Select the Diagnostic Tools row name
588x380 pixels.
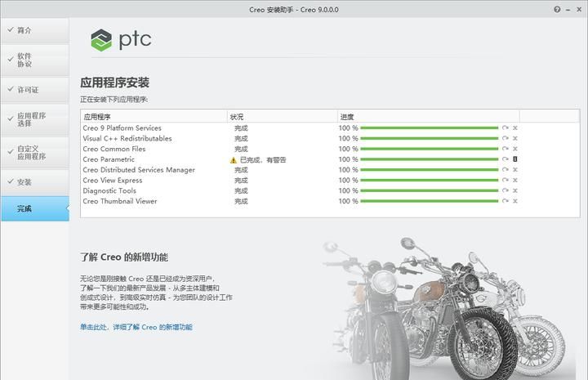click(x=109, y=191)
